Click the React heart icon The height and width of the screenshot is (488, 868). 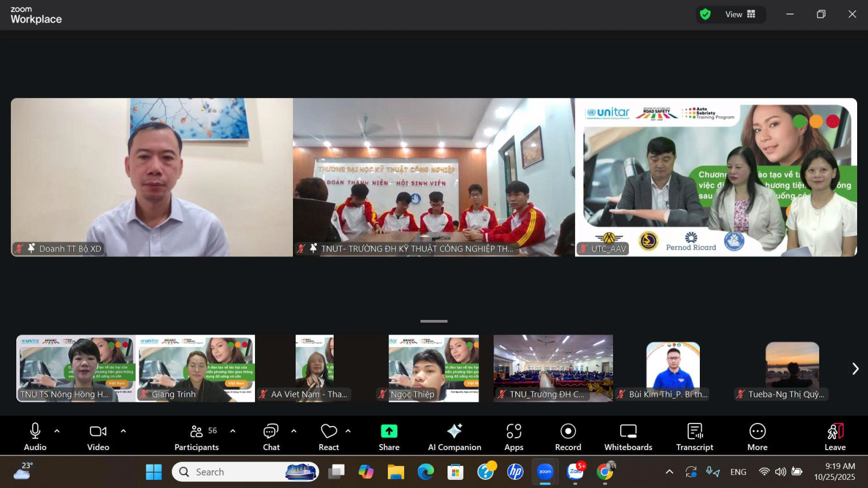(329, 432)
